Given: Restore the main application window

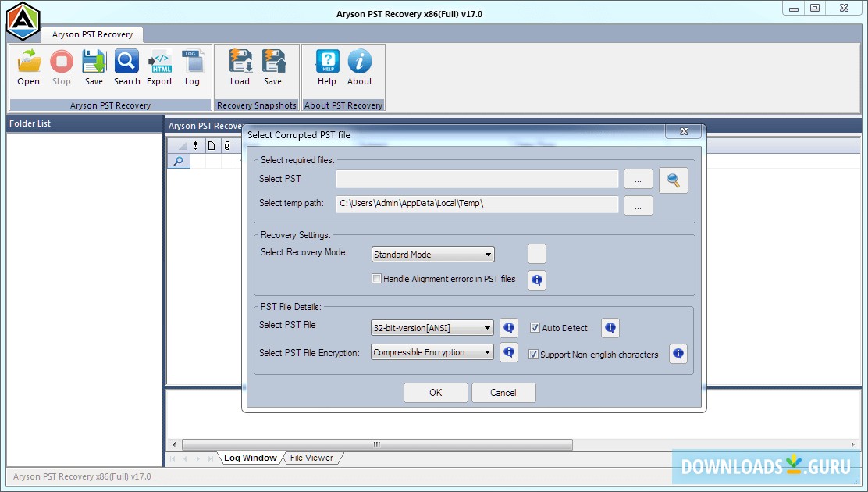Looking at the screenshot, I should coord(815,8).
